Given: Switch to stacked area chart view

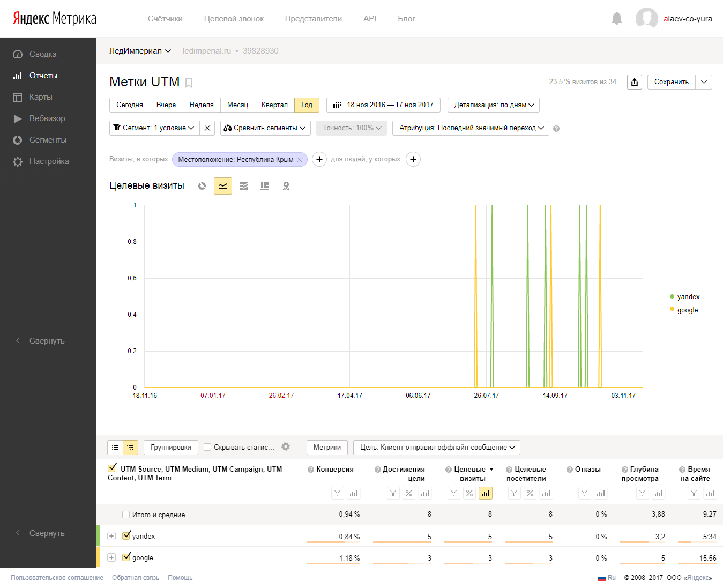Looking at the screenshot, I should pyautogui.click(x=244, y=186).
